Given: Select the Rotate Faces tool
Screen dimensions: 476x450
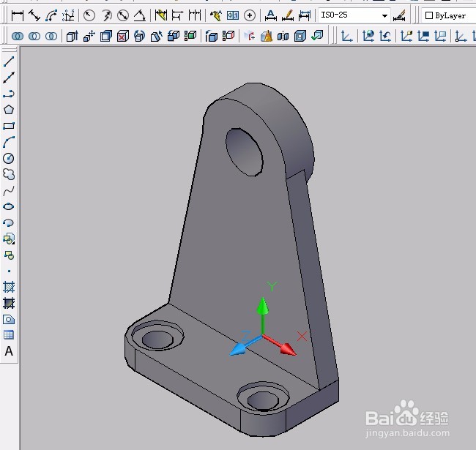Looking at the screenshot, I should 140,36.
